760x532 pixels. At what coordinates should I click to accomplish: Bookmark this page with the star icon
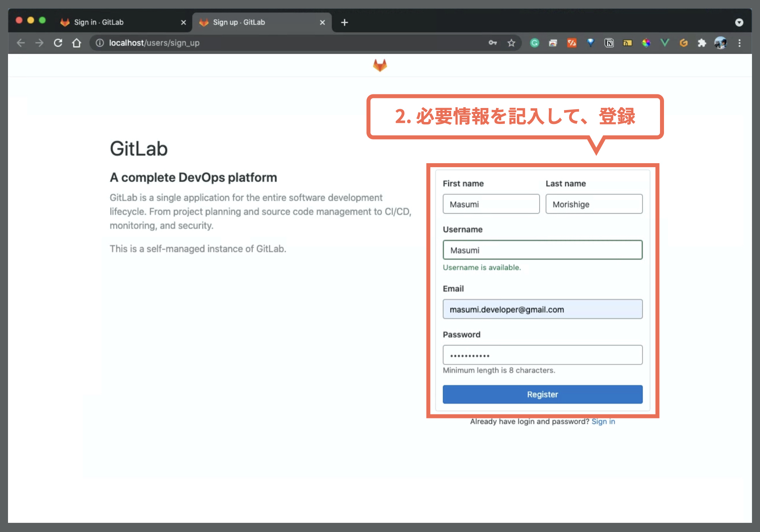point(511,43)
